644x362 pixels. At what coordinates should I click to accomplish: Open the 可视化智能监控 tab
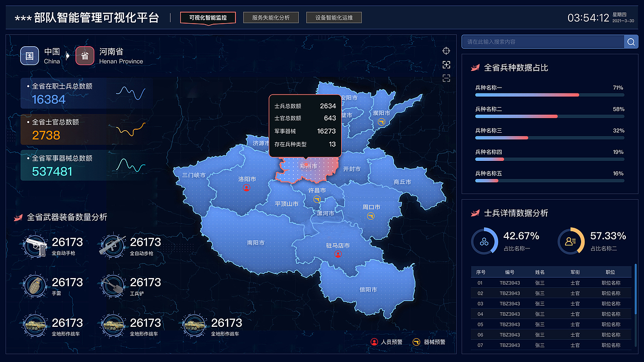click(208, 18)
